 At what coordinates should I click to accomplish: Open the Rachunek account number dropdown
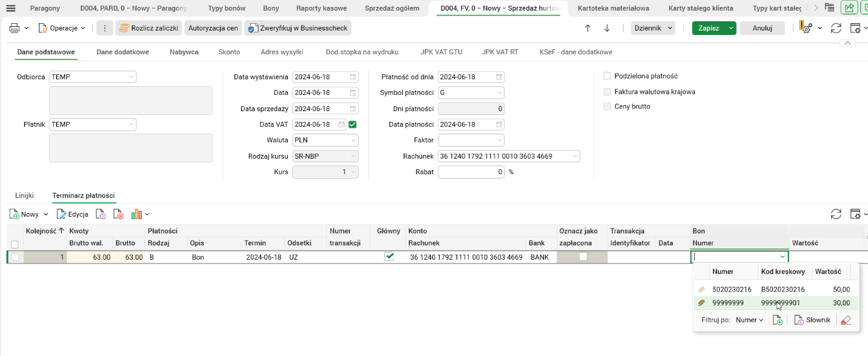pyautogui.click(x=575, y=156)
